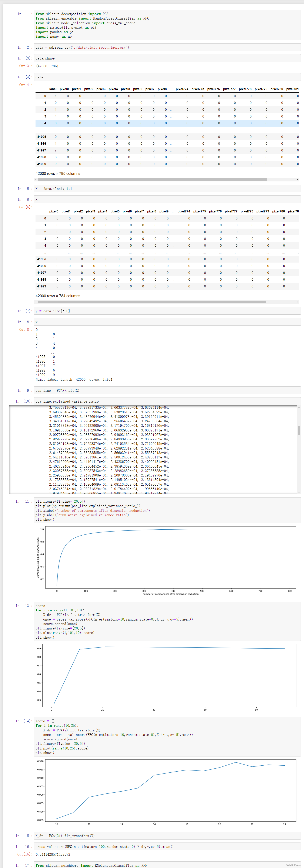Click the horizontal scrollbar thumb under Out[6] table
Viewport: 304px width, 868px height.
151,302
